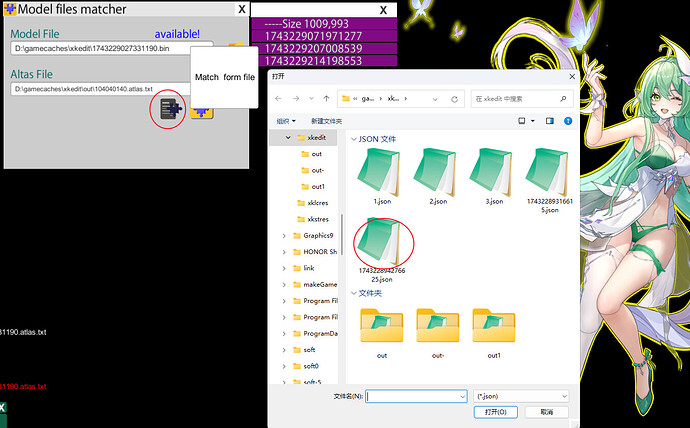
Task: Select xklcres in the folder tree
Action: (x=313, y=203)
